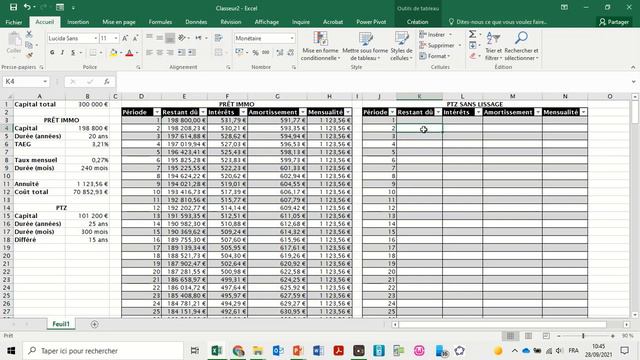Open Windows Start menu
The width and height of the screenshot is (640, 360).
11,351
